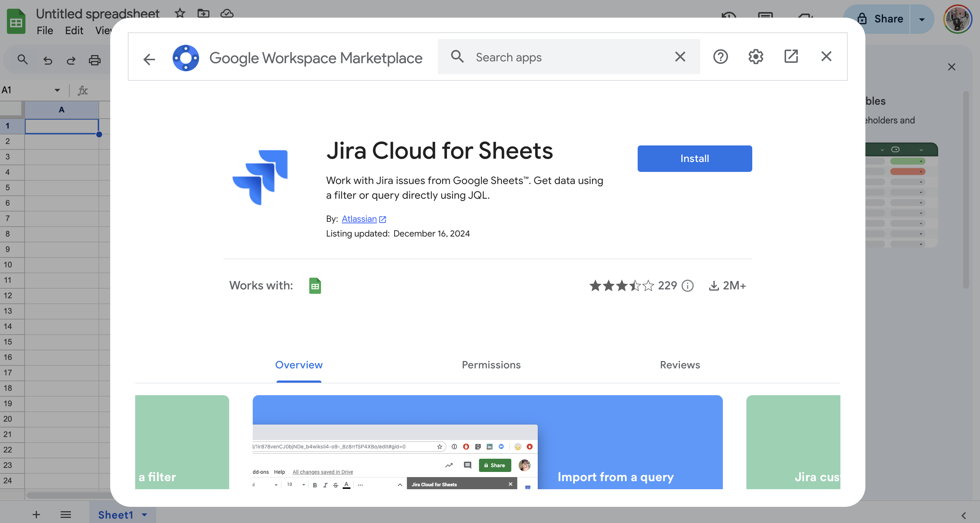Select the Overview tab
The width and height of the screenshot is (980, 523).
click(299, 364)
